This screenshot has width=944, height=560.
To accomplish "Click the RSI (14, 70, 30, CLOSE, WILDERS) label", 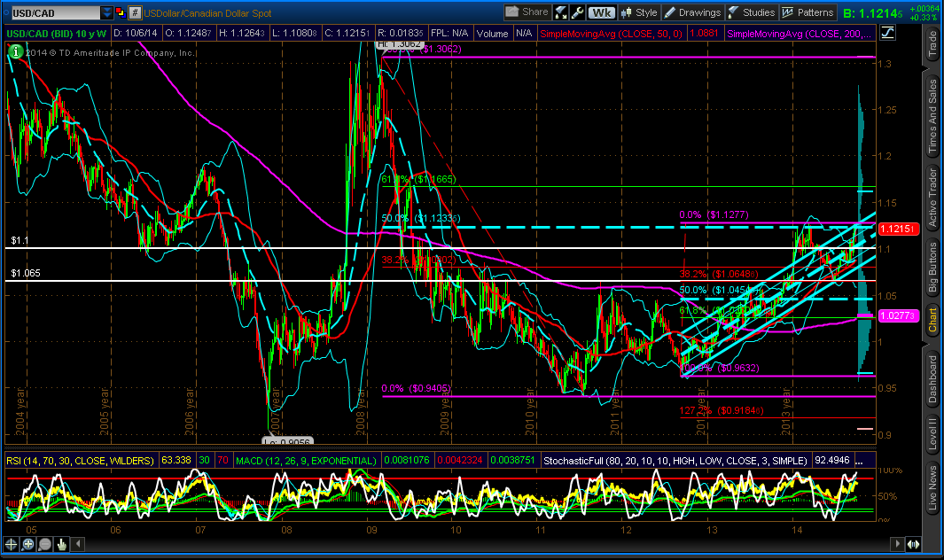I will click(x=80, y=461).
